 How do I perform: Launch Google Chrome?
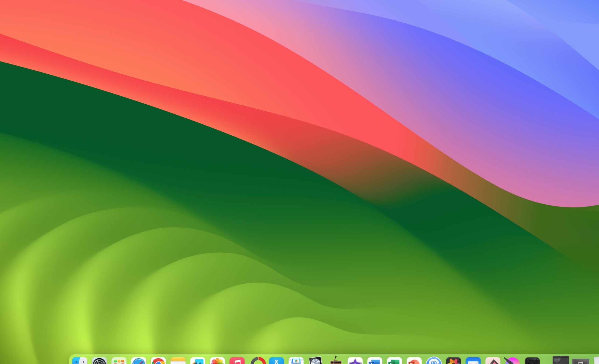point(158,361)
